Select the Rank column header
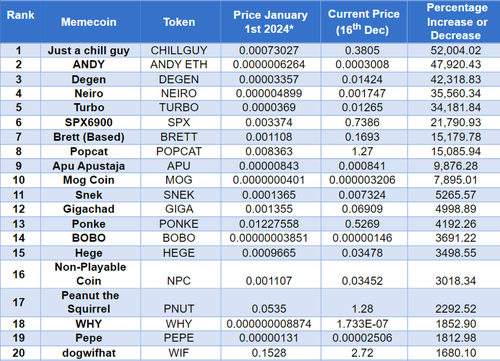The height and width of the screenshot is (361, 500). pyautogui.click(x=20, y=15)
